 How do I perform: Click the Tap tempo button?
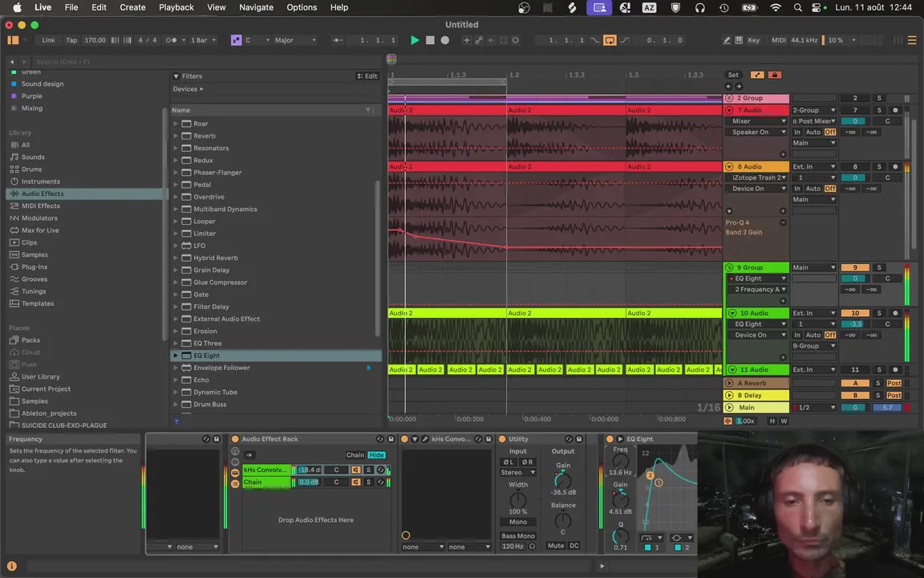click(x=71, y=40)
